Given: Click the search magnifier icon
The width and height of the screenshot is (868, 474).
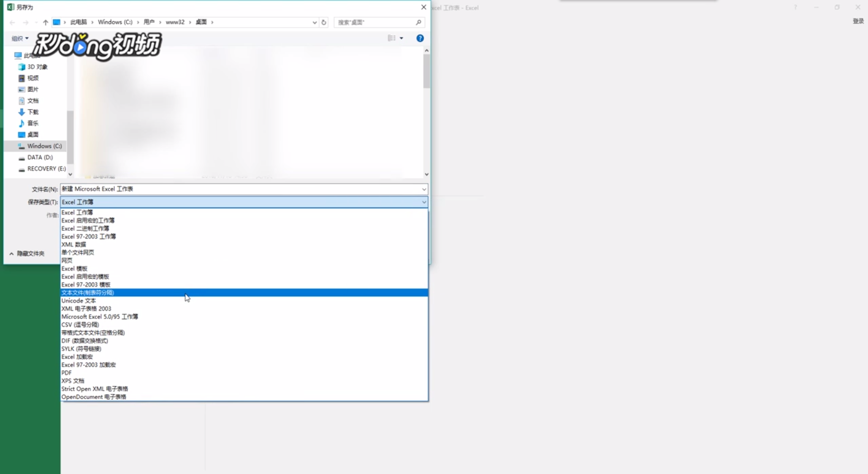Looking at the screenshot, I should (x=418, y=22).
